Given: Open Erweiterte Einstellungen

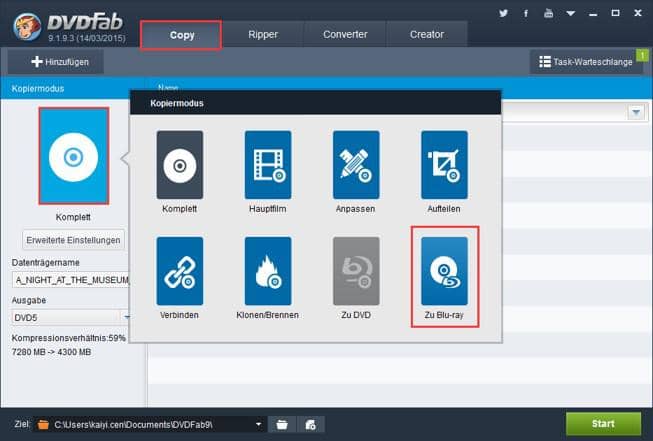Looking at the screenshot, I should pyautogui.click(x=73, y=240).
